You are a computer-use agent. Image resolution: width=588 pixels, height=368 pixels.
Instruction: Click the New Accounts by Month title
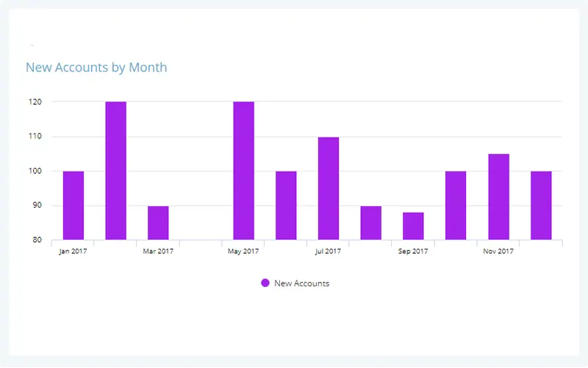click(96, 68)
